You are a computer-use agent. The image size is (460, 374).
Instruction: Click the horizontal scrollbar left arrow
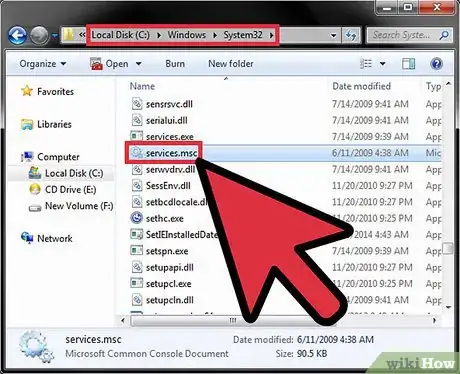pos(123,320)
